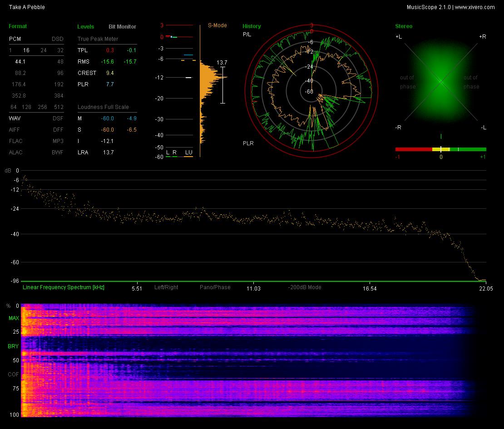This screenshot has height=429, width=504.
Task: Enable Left/Right spectrum mode
Action: pos(166,287)
